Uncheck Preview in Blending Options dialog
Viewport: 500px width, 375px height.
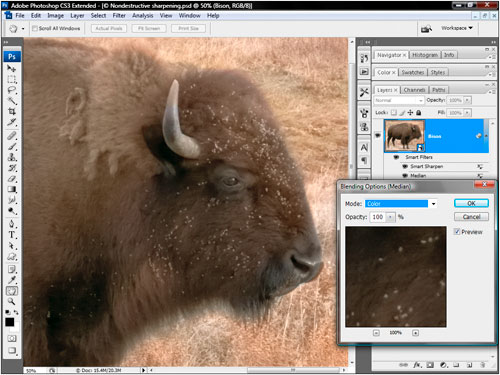457,232
